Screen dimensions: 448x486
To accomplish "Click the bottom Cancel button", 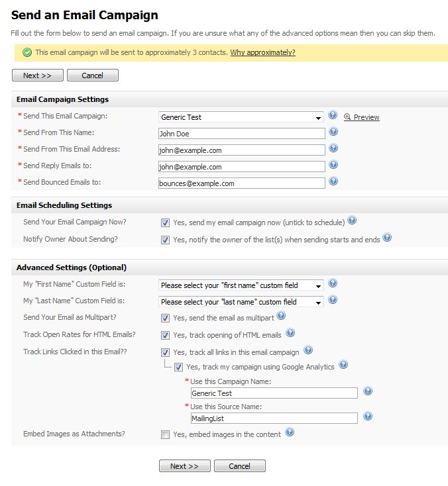I will point(239,466).
